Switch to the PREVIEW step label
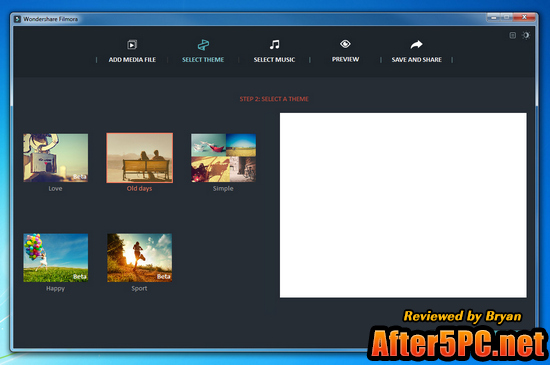Viewport: 550px width, 365px height. 346,59
